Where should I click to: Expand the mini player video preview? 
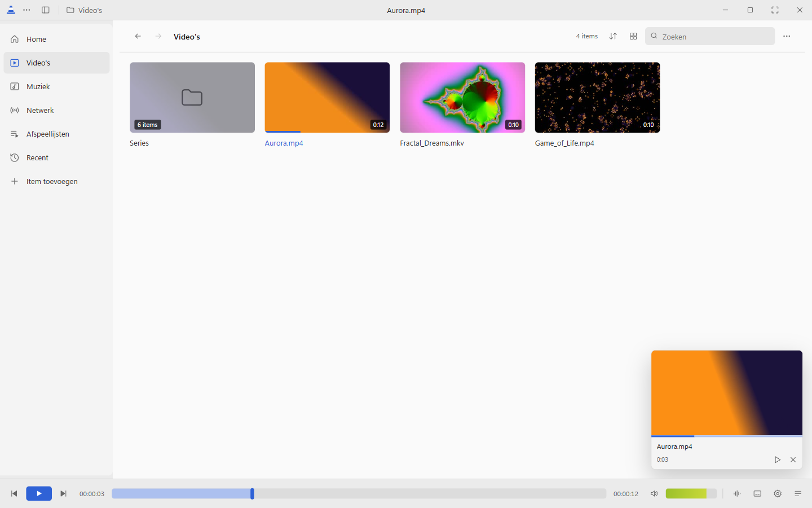[x=727, y=393]
